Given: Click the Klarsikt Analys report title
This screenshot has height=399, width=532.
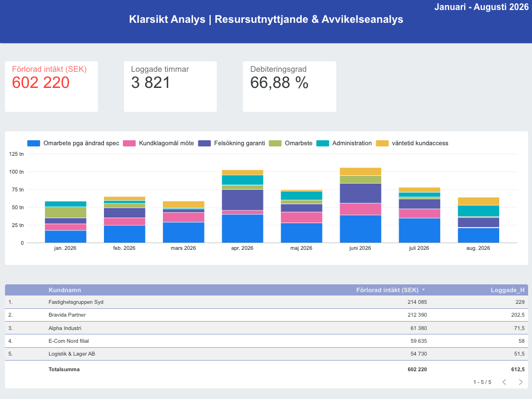Looking at the screenshot, I should 266,19.
